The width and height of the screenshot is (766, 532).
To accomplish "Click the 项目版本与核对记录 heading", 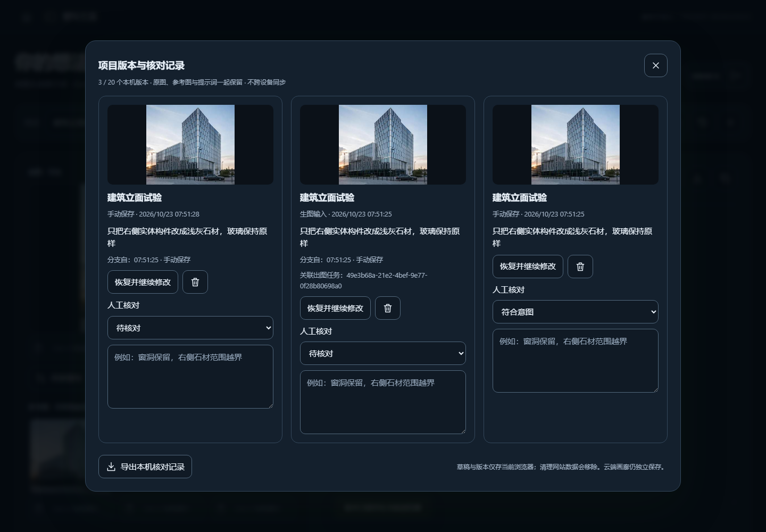I will tap(141, 65).
